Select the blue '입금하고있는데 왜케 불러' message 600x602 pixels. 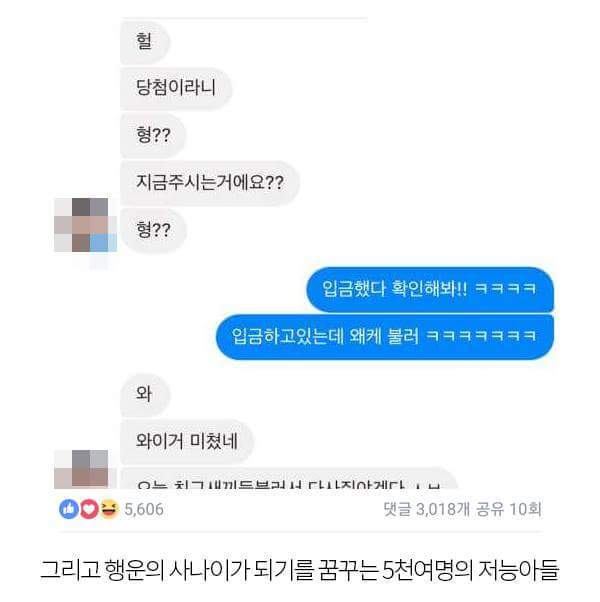pos(385,337)
